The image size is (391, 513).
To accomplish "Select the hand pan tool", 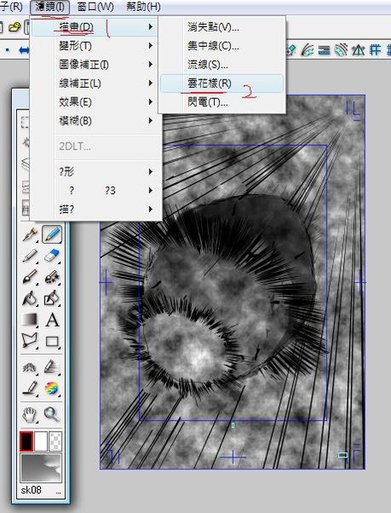I will click(30, 414).
